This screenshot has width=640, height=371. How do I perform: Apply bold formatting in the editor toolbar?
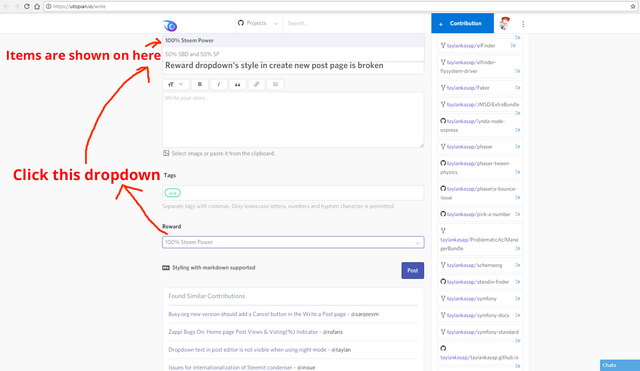click(200, 84)
